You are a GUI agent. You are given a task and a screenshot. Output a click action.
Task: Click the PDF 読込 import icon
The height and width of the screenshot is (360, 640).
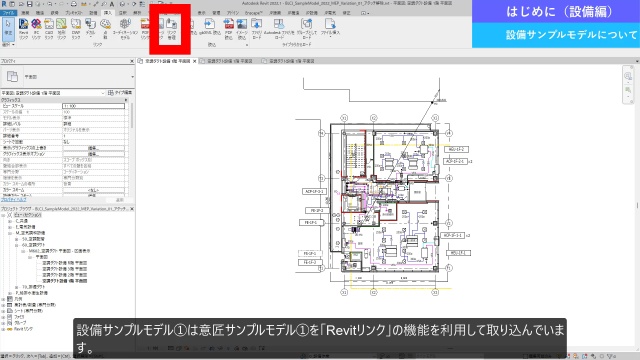click(229, 29)
